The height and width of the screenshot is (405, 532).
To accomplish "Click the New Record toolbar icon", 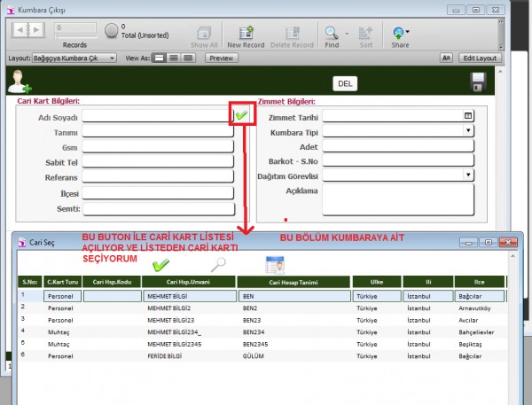I will click(x=246, y=32).
